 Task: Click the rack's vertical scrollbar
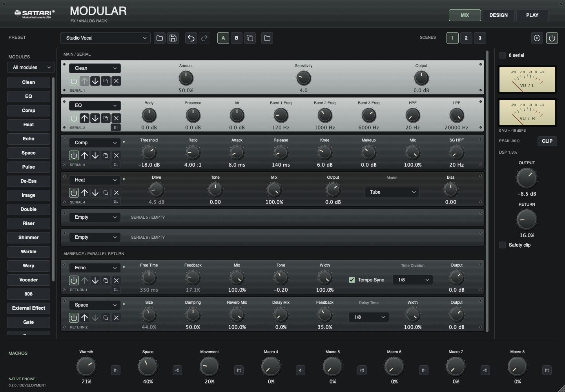click(x=487, y=191)
